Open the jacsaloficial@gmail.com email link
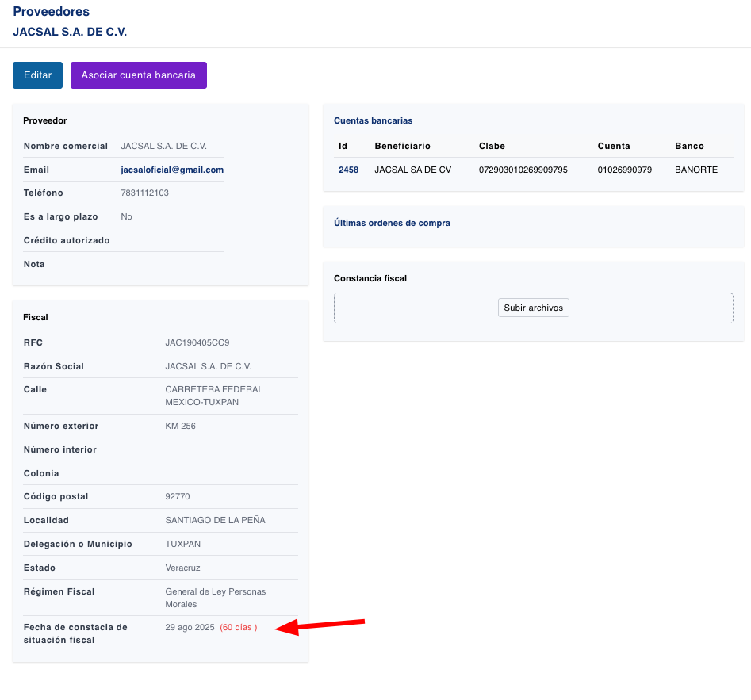Screen dimensions: 751x700 pos(172,170)
